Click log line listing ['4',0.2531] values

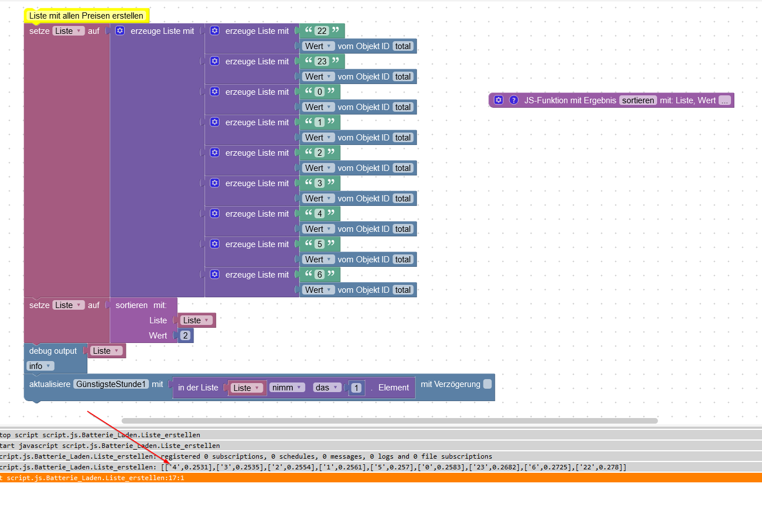coord(381,467)
